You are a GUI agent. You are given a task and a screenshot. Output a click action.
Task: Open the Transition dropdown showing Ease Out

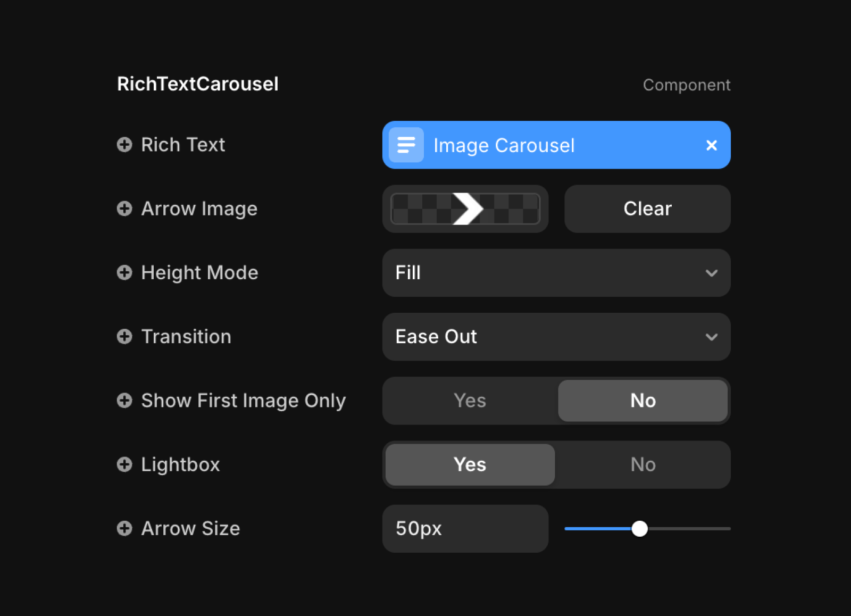click(x=556, y=337)
